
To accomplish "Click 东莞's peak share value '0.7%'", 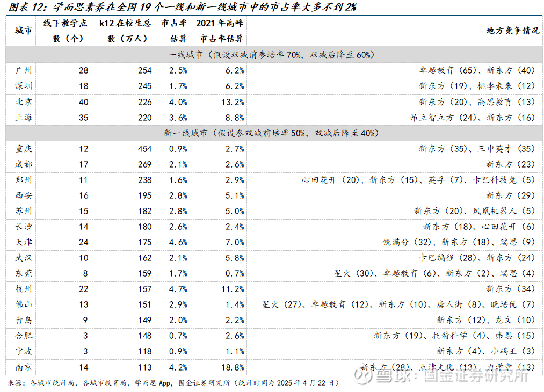I will coord(235,274).
